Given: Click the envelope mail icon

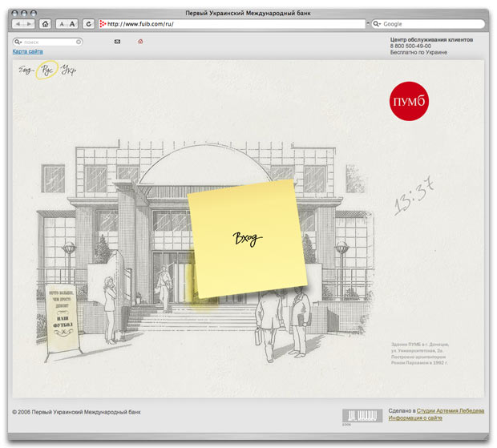Looking at the screenshot, I should pyautogui.click(x=117, y=41).
